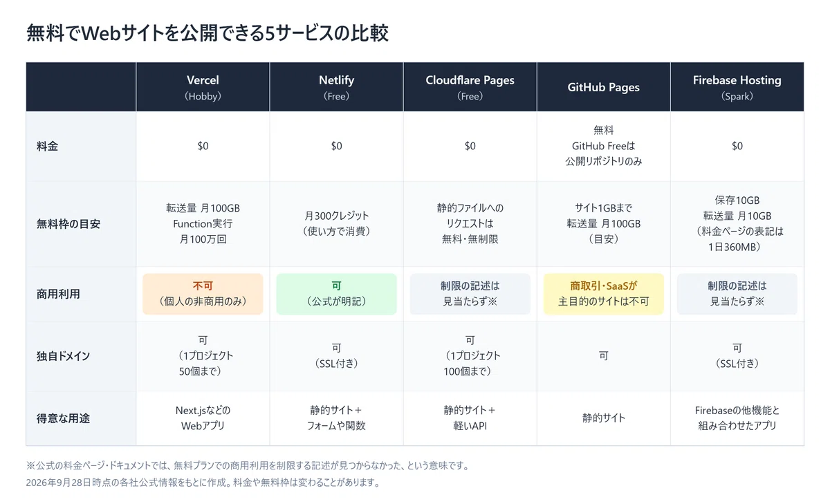Click the 静的ファイルへのリクエストは無料・無制限 cell

coord(470,224)
